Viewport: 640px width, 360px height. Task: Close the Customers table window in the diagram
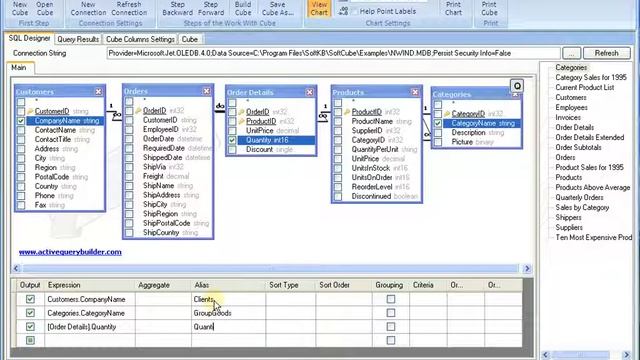[98, 92]
